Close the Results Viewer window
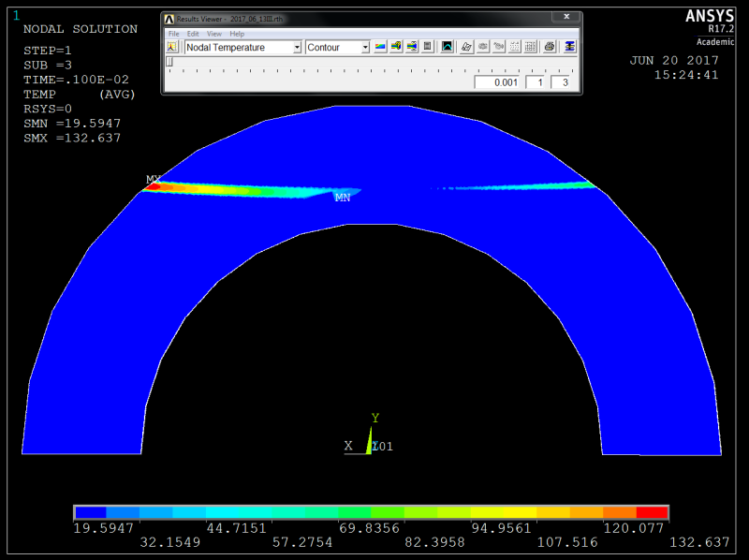Image resolution: width=749 pixels, height=560 pixels. 566,17
